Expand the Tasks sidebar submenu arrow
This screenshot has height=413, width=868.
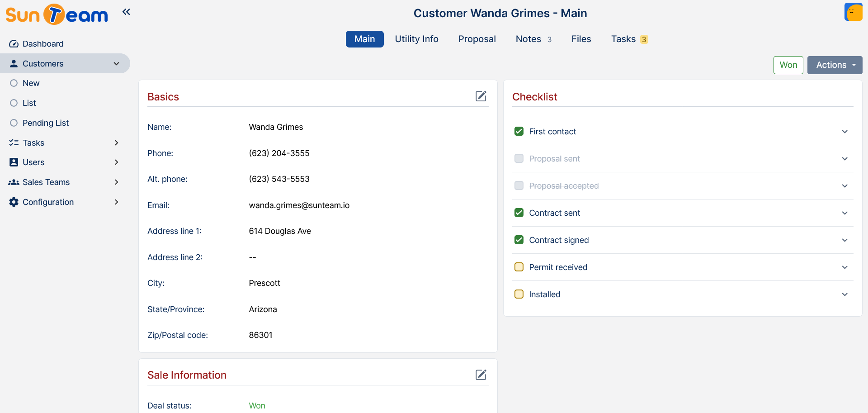[116, 143]
